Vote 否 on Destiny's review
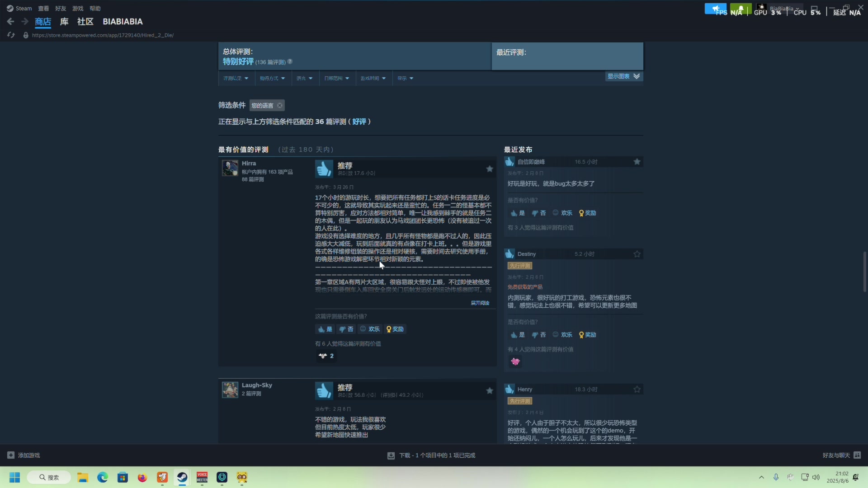 click(x=539, y=335)
